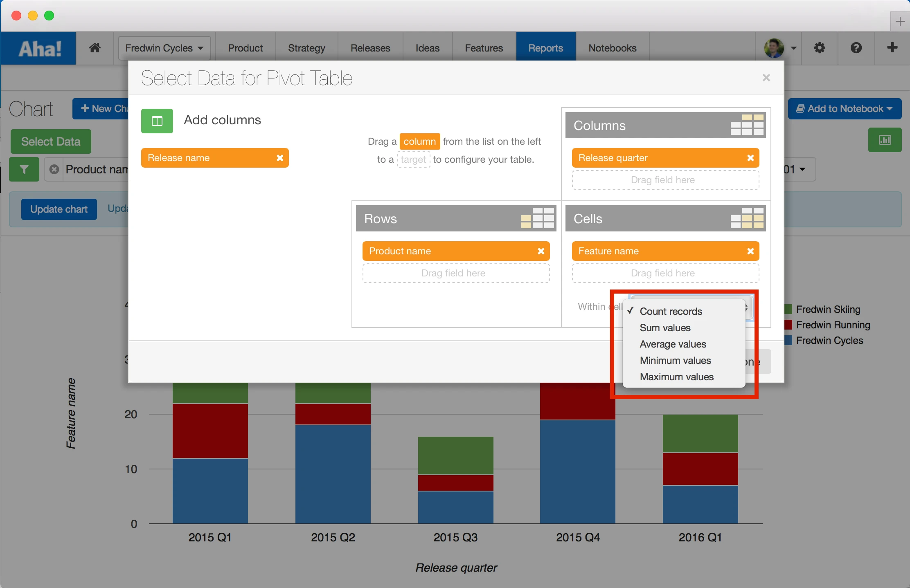Expand the Add to Notebook dropdown
The image size is (910, 588).
(x=845, y=109)
